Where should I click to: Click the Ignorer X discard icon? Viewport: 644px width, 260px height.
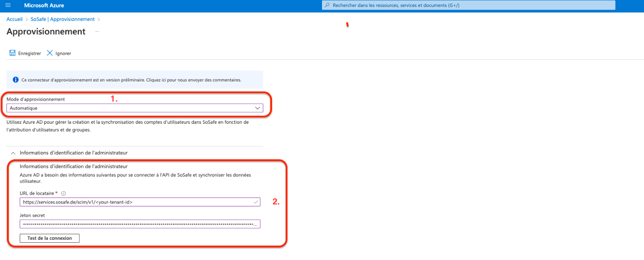point(50,53)
